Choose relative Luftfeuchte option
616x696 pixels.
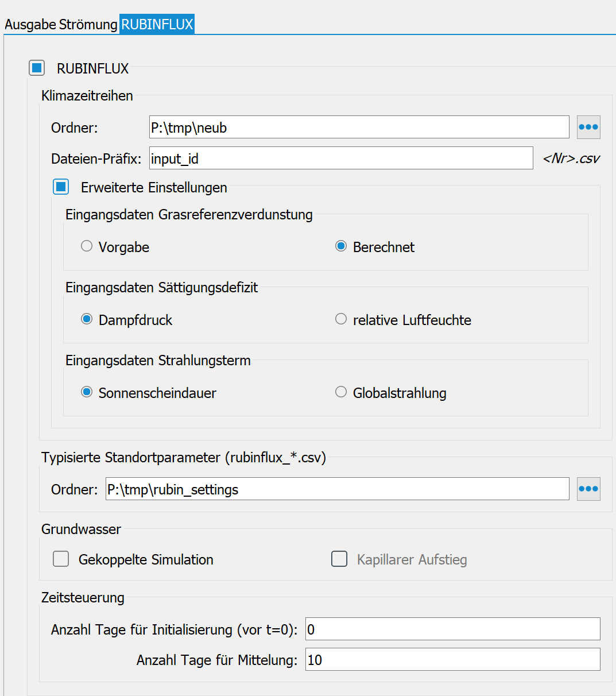(x=341, y=320)
